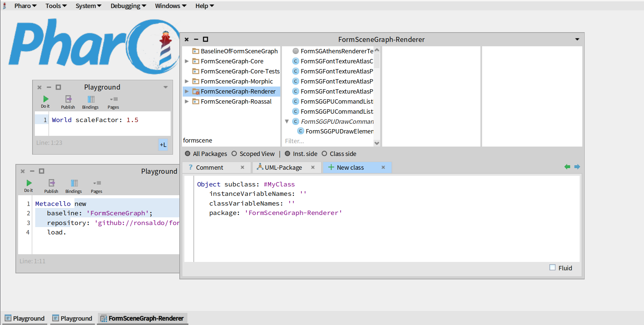Click the blue forward navigation arrow

pyautogui.click(x=577, y=167)
